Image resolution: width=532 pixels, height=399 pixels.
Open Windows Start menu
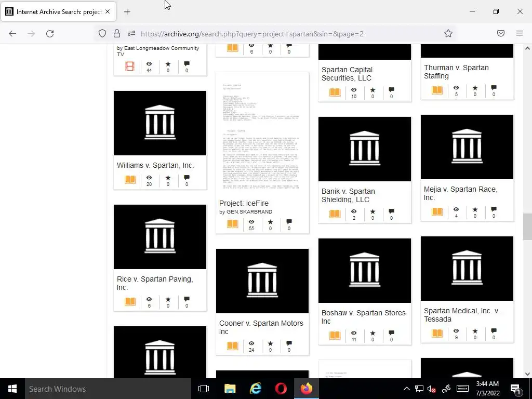[x=12, y=389]
